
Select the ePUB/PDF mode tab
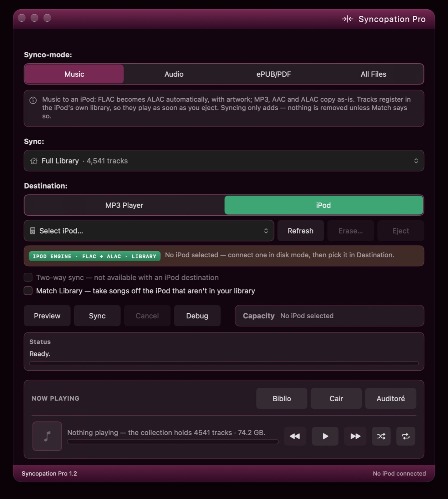coord(274,74)
